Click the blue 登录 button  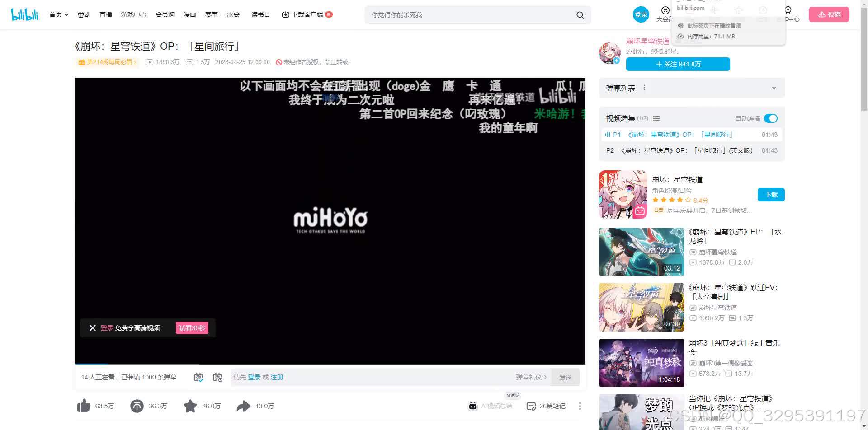pyautogui.click(x=641, y=14)
